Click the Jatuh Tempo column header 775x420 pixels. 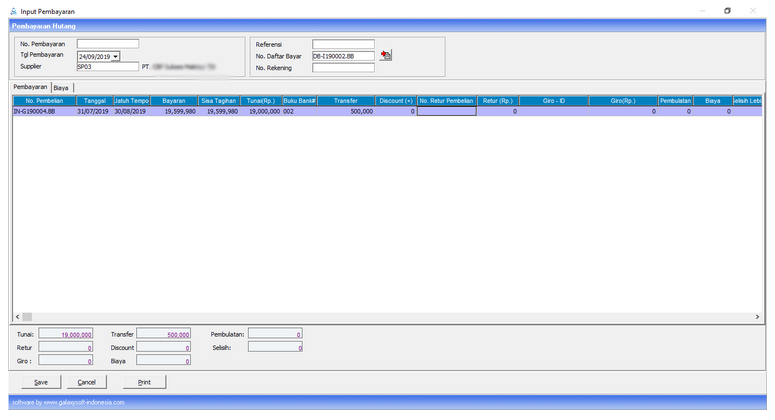131,101
